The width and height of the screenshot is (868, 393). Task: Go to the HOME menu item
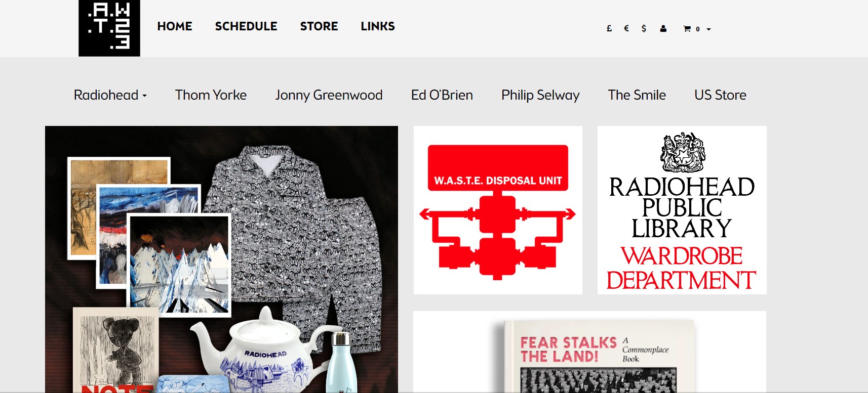click(x=175, y=26)
